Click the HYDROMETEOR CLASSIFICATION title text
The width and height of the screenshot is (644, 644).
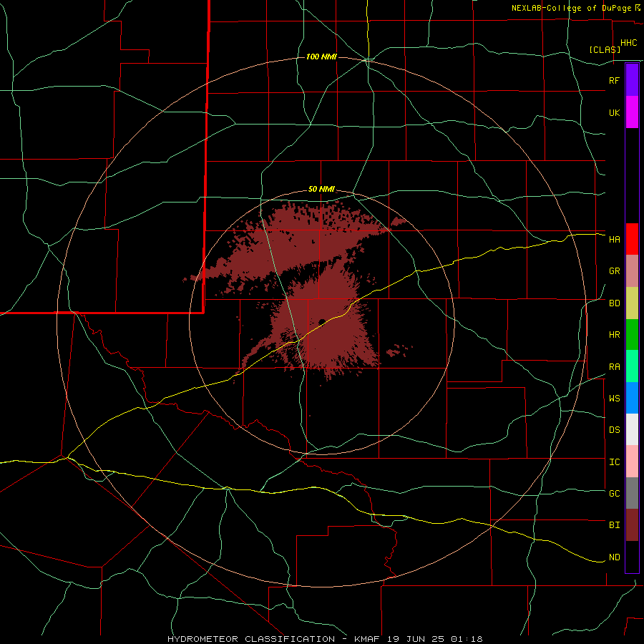(251, 639)
